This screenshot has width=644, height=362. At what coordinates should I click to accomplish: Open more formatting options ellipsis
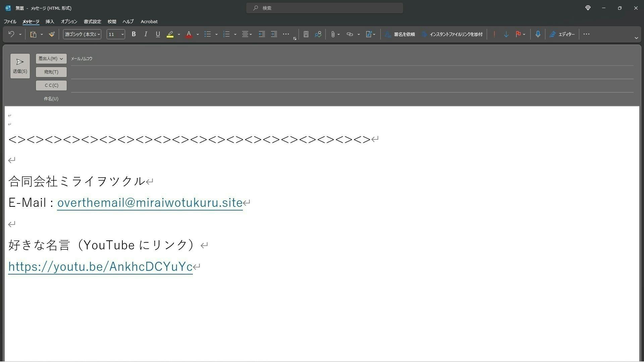click(x=286, y=34)
